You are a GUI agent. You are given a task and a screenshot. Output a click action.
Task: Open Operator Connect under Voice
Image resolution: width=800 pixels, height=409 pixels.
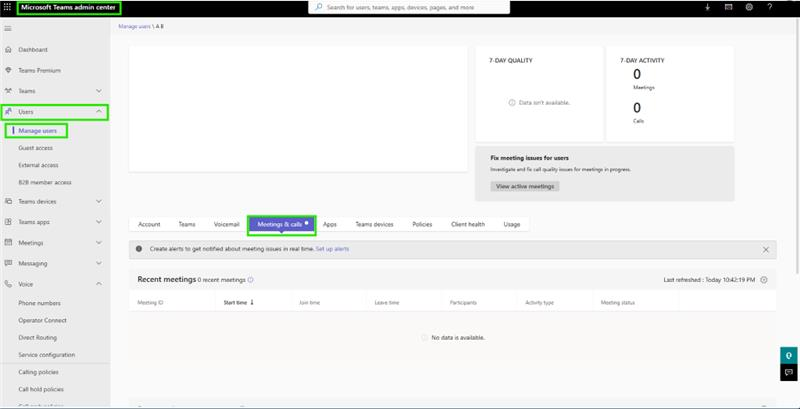pos(42,321)
